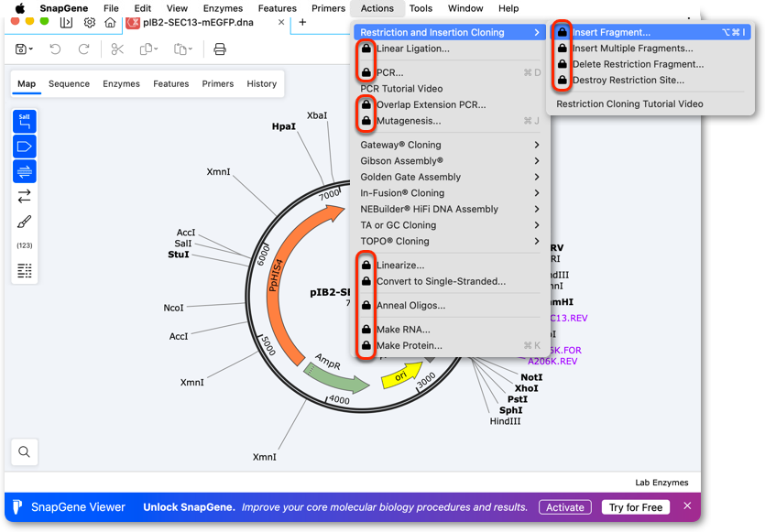
Task: Open the settings gear in tab bar
Action: [89, 22]
